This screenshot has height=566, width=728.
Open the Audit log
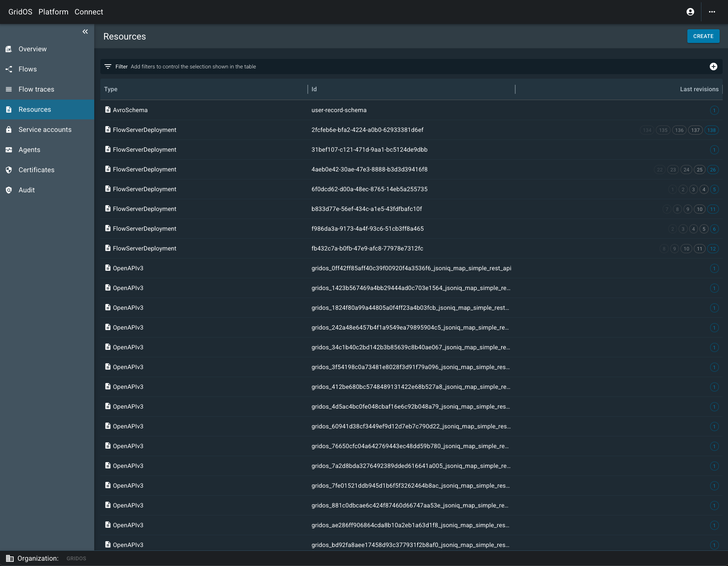coord(27,190)
